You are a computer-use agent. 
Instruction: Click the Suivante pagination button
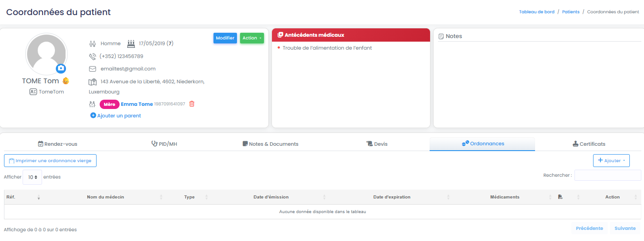(x=625, y=229)
